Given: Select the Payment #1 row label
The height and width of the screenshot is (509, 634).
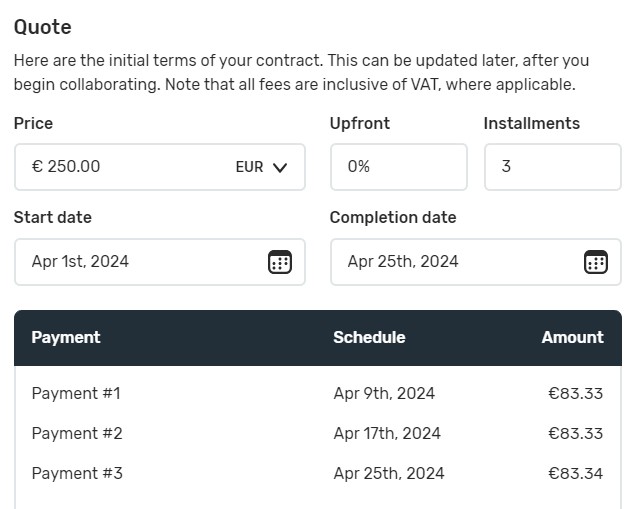Looking at the screenshot, I should 76,393.
